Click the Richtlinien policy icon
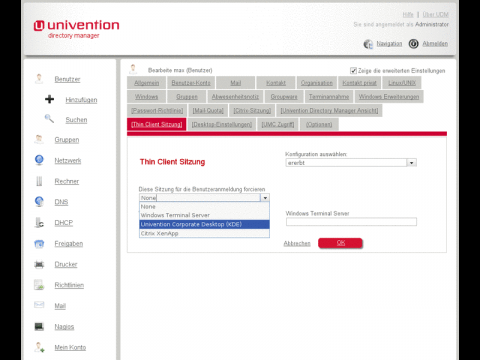Image resolution: width=480 pixels, height=360 pixels. (39, 285)
